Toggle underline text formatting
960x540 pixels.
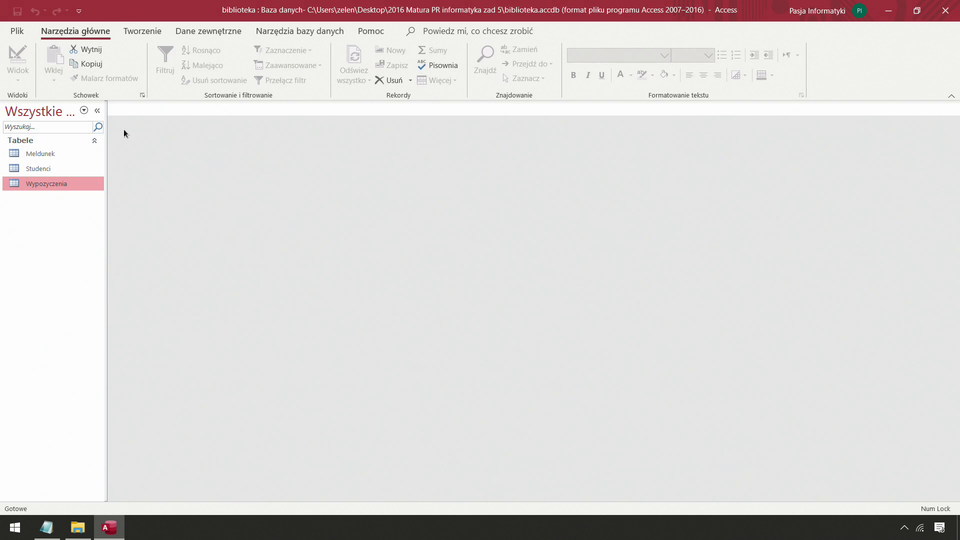point(601,75)
